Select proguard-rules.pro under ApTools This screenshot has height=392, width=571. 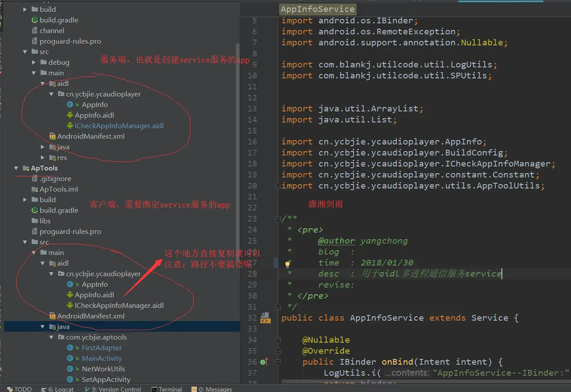(x=70, y=231)
